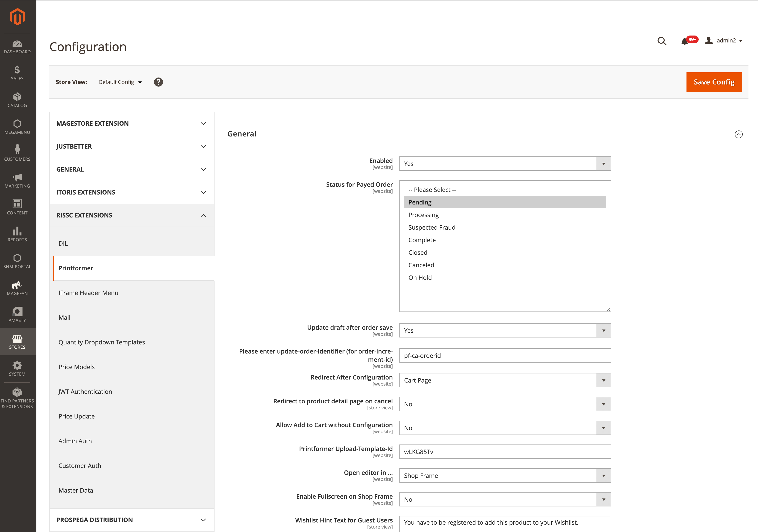Open the System gear icon
Viewport: 758px width, 532px height.
tap(17, 365)
